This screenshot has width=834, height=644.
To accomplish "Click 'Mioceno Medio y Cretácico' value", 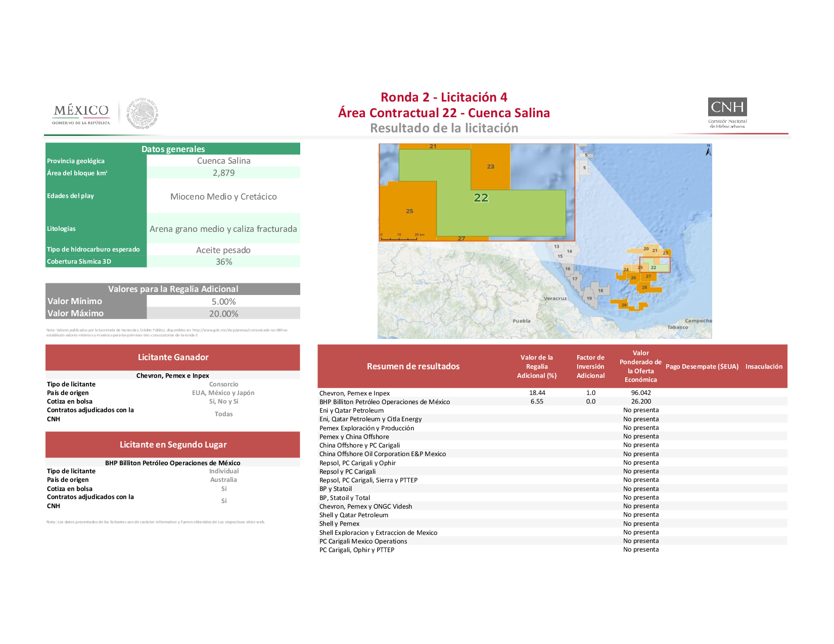I will pyautogui.click(x=223, y=196).
